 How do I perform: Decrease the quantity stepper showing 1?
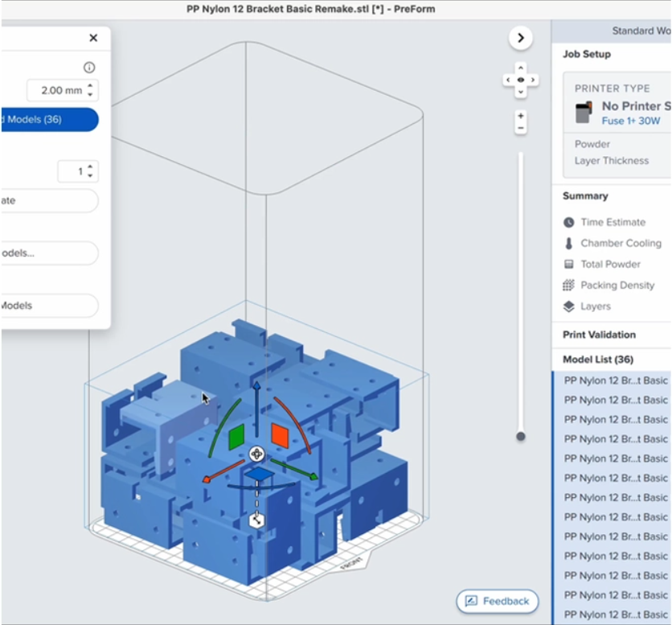90,175
